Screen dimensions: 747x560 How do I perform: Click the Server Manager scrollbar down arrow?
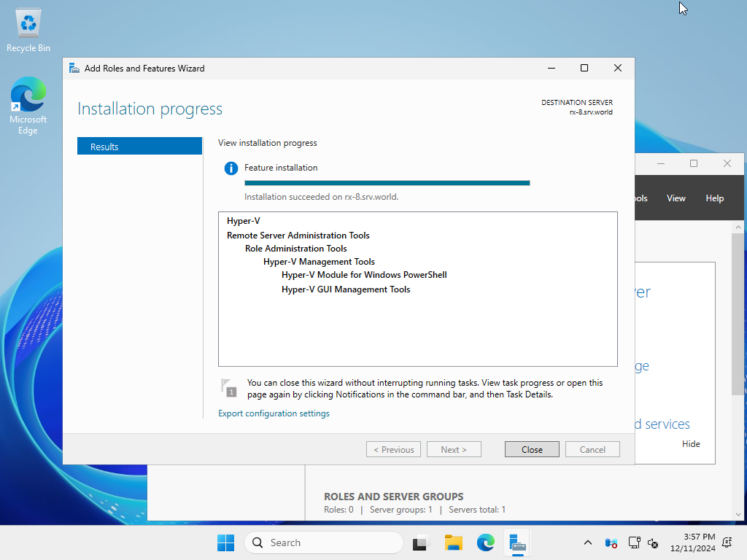[738, 514]
